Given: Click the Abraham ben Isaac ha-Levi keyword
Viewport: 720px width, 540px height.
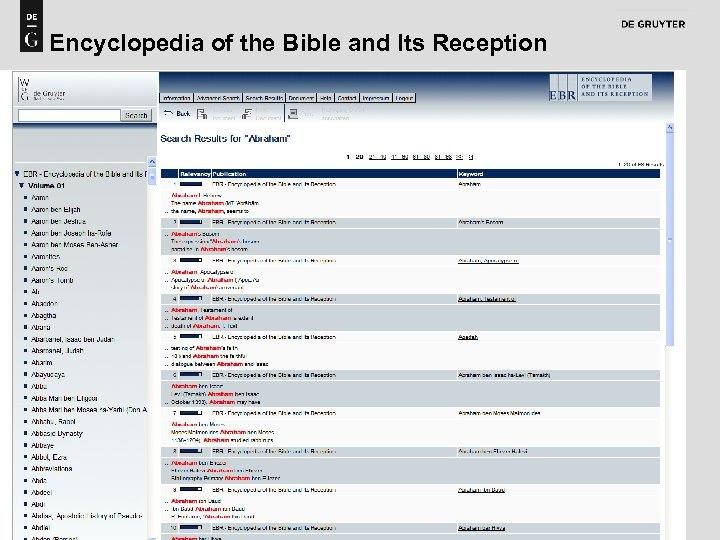Looking at the screenshot, I should pos(504,375).
